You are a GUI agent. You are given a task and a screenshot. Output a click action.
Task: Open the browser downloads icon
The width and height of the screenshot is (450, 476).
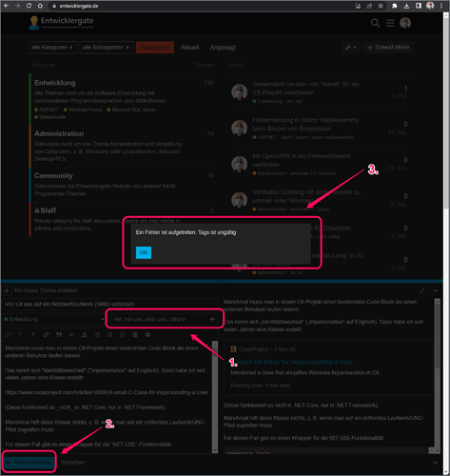[x=406, y=6]
